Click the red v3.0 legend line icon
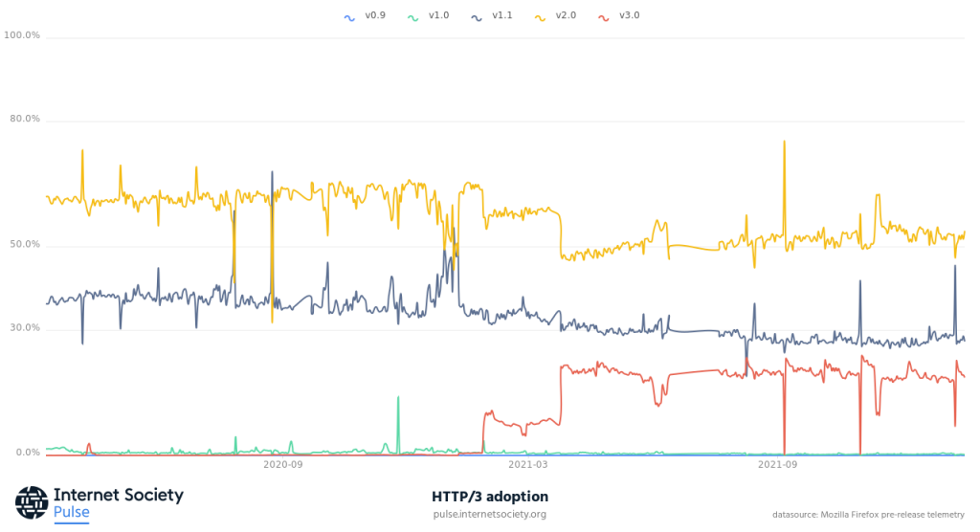Viewport: 980px width, 532px height. tap(603, 16)
